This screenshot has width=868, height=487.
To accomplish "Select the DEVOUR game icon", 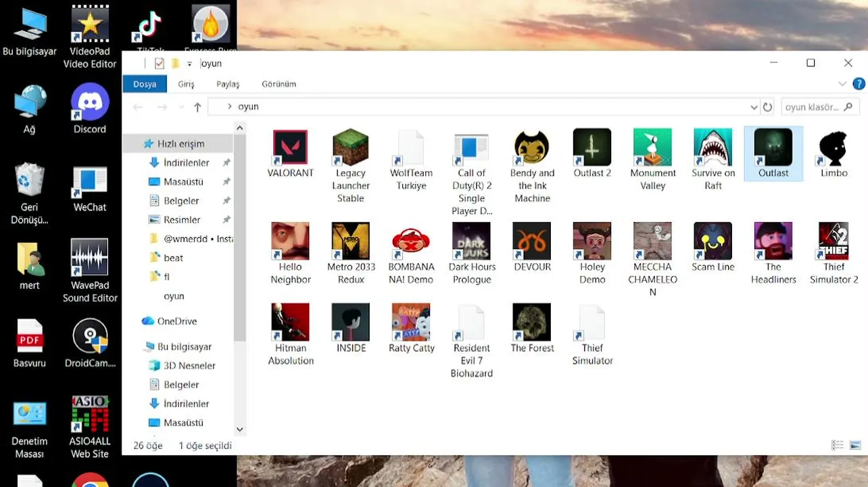I will point(532,248).
